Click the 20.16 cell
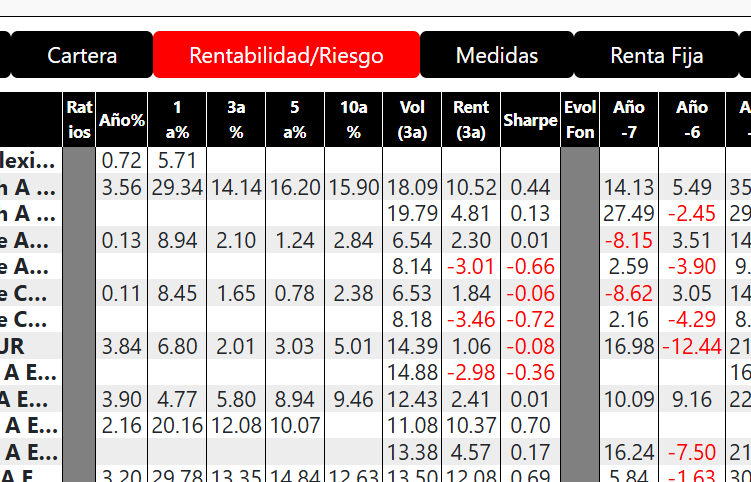This screenshot has height=482, width=751. click(x=177, y=425)
